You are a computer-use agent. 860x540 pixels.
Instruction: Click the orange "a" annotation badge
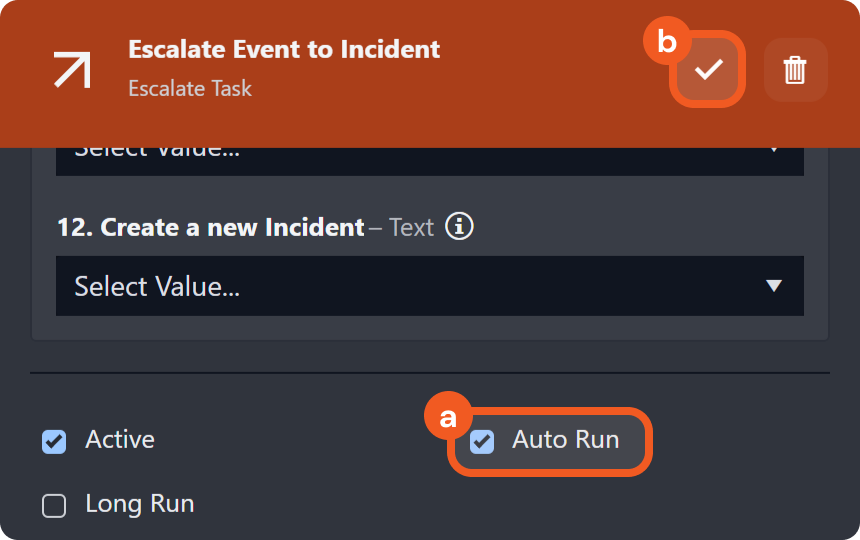tap(447, 417)
